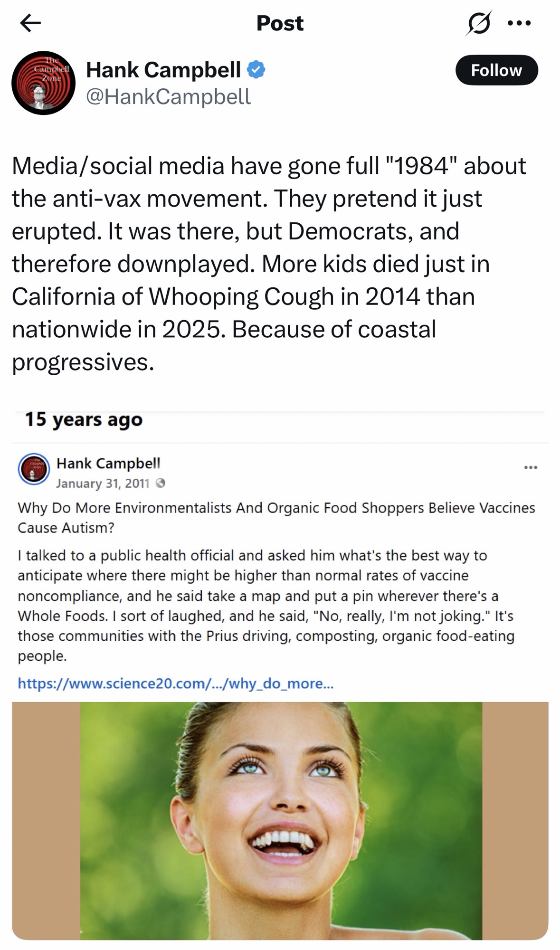
Task: Tap the back arrow
Action: pos(30,23)
